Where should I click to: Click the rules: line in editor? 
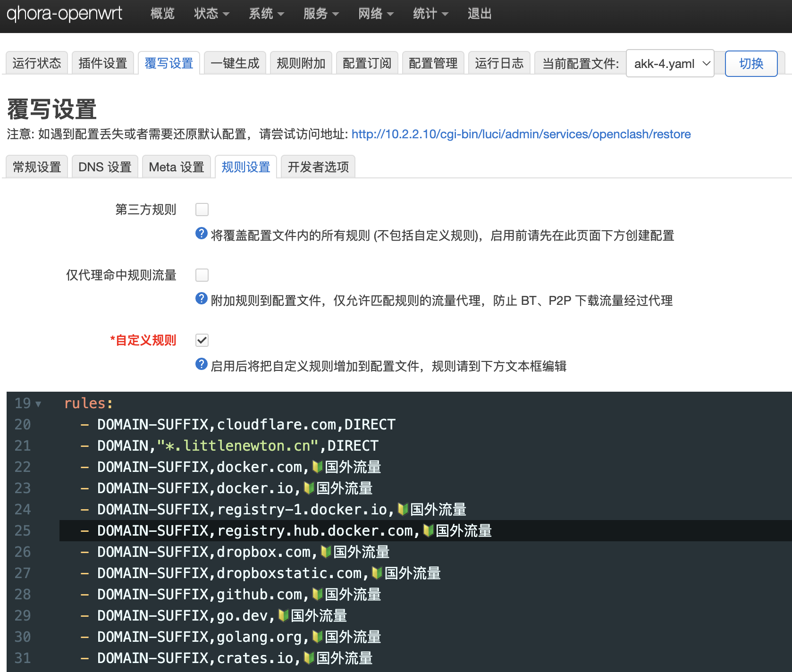(x=89, y=403)
